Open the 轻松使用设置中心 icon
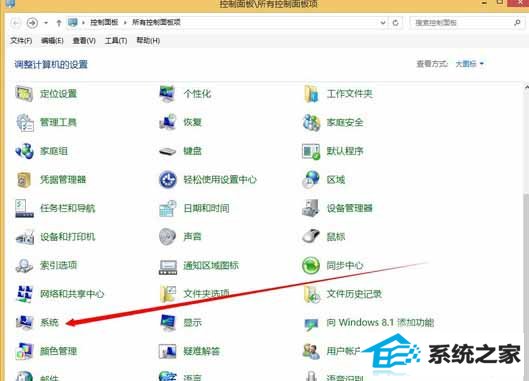This screenshot has height=381, width=529. [x=167, y=180]
